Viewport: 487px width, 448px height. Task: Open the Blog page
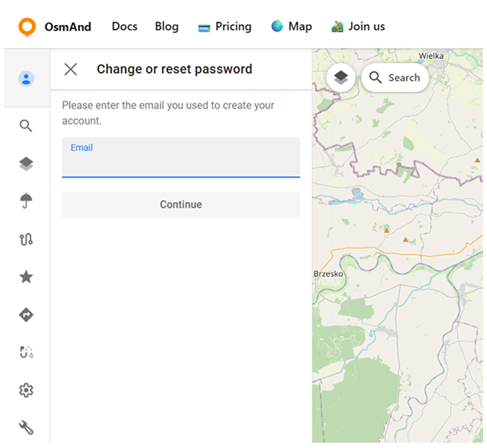167,27
